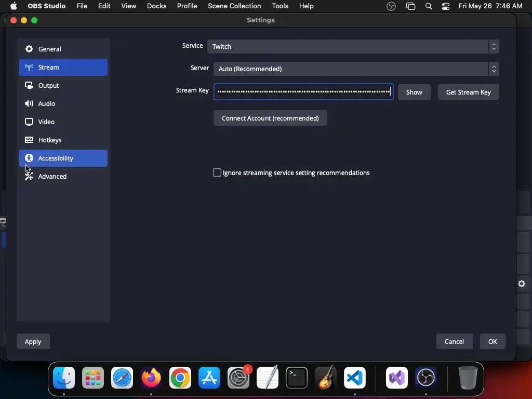Open the OBS Studio app menu
The image size is (532, 399).
46,6
